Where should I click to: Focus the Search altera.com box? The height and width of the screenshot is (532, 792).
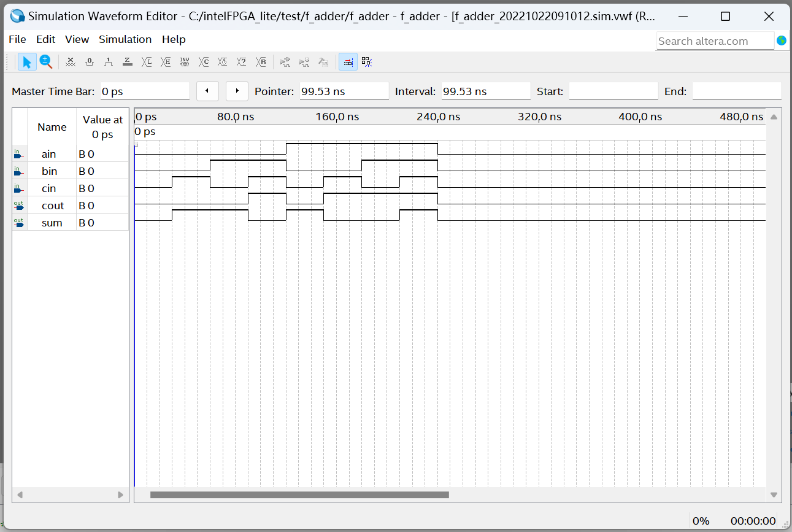(715, 41)
